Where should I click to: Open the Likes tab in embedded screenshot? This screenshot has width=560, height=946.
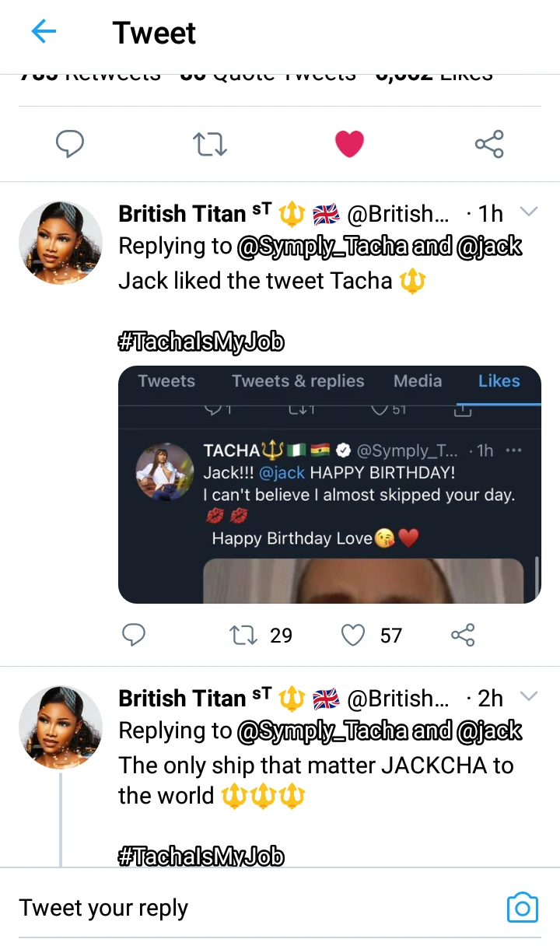(499, 381)
